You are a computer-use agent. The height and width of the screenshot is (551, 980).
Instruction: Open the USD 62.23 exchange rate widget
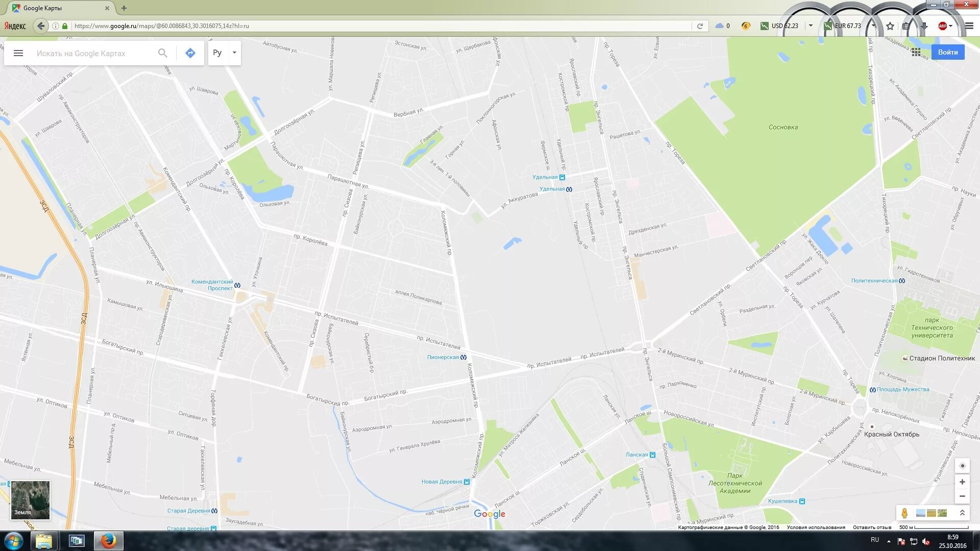(x=779, y=26)
